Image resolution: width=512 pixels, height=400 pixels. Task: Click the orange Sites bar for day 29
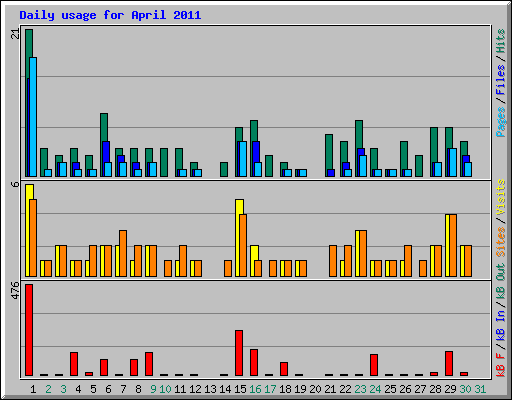(453, 245)
